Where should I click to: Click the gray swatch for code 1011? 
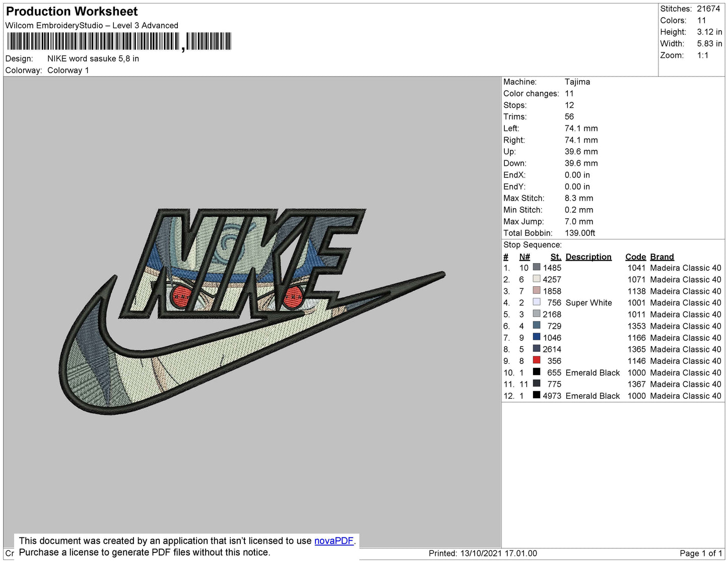(537, 314)
